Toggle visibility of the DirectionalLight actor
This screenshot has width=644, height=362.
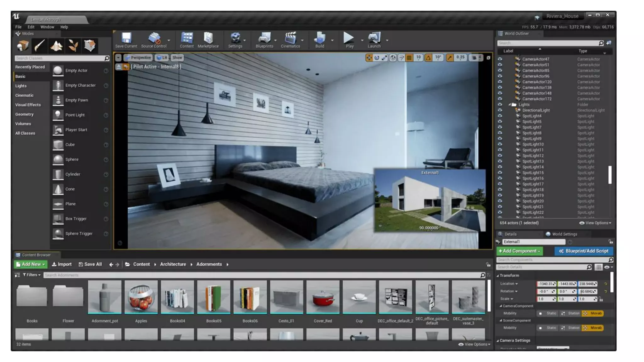pos(500,110)
